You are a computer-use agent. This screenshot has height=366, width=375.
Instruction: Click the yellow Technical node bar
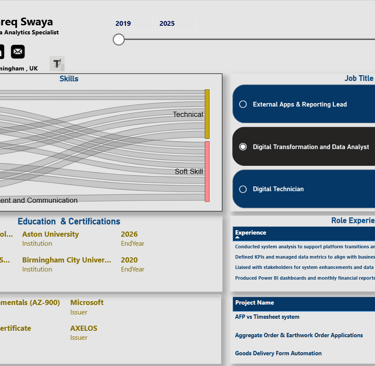click(x=207, y=114)
